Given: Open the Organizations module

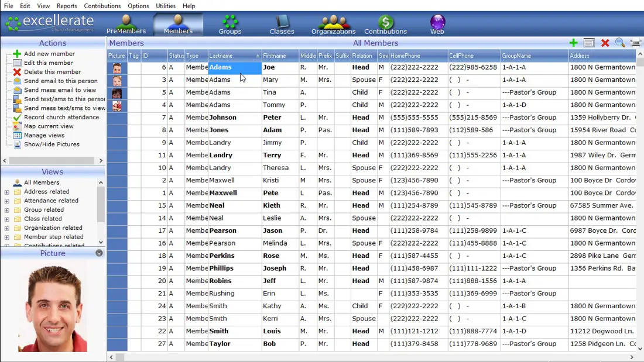Looking at the screenshot, I should pyautogui.click(x=333, y=25).
